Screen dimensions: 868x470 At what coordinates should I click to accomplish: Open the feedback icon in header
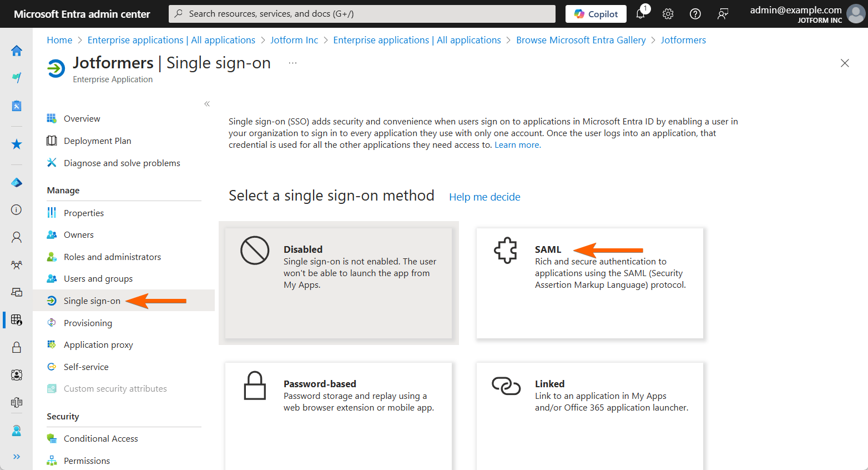pyautogui.click(x=723, y=14)
